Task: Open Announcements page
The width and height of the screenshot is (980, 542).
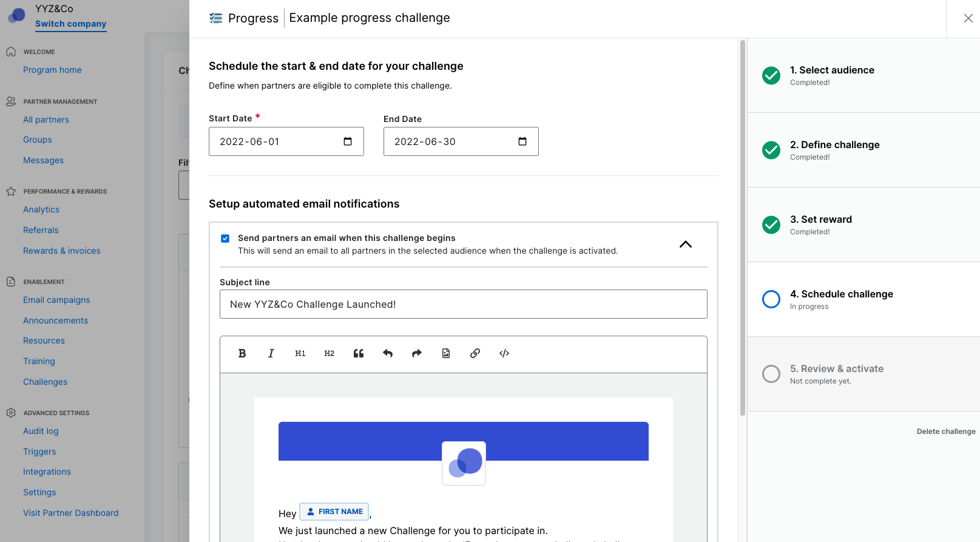Action: tap(55, 320)
